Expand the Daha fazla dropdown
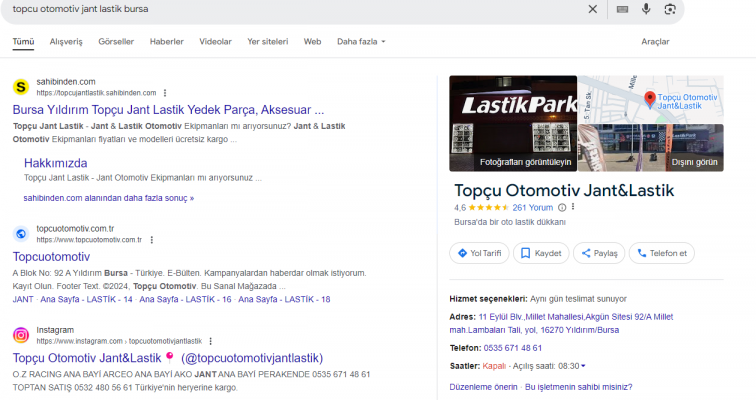The image size is (756, 400). 361,41
